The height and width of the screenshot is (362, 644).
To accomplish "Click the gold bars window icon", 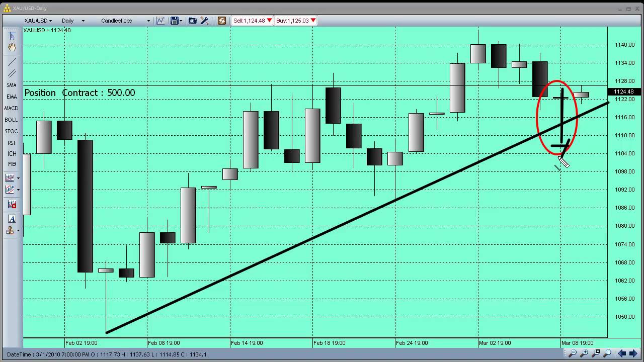I will tap(7, 8).
